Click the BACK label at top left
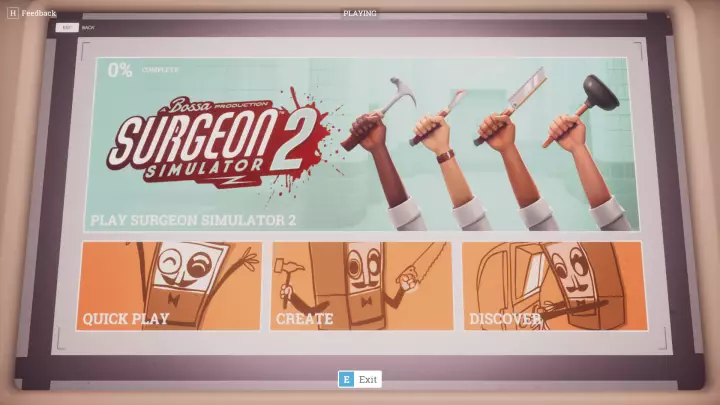 tap(88, 28)
